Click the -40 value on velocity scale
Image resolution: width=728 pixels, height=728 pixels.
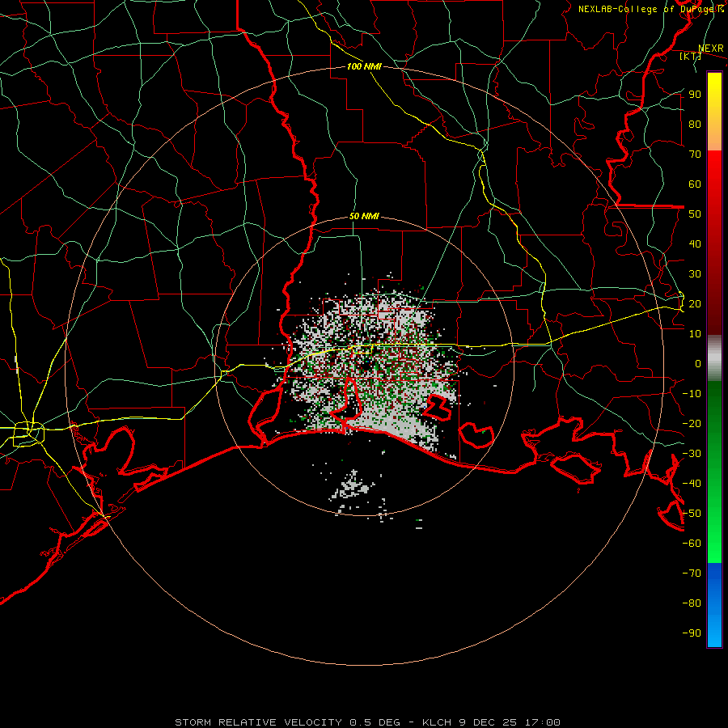(692, 484)
